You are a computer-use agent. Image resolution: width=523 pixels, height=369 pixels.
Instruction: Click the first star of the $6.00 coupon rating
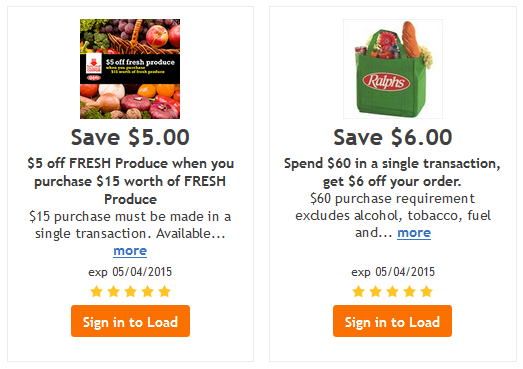[359, 291]
